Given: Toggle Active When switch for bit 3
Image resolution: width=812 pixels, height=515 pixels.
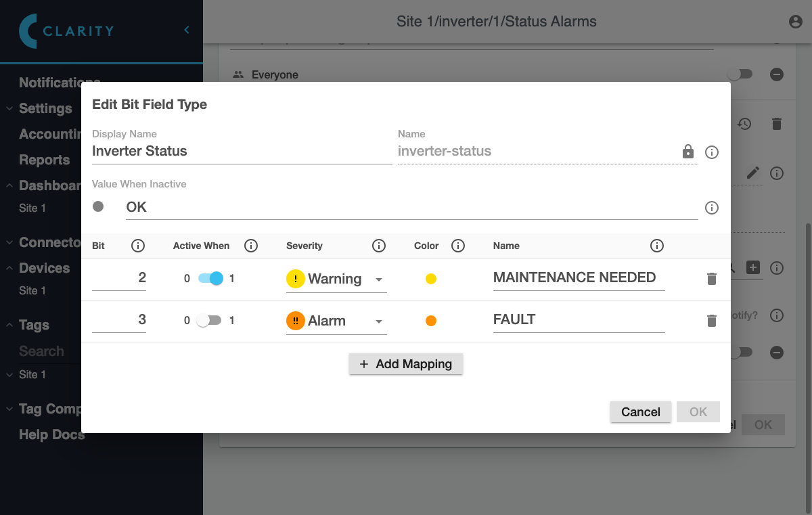Looking at the screenshot, I should 209,321.
